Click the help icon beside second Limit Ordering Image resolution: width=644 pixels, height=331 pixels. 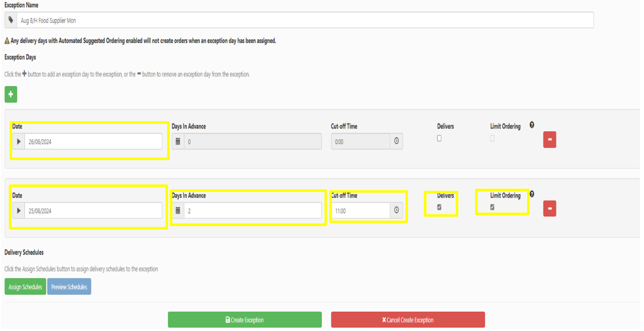tap(531, 194)
